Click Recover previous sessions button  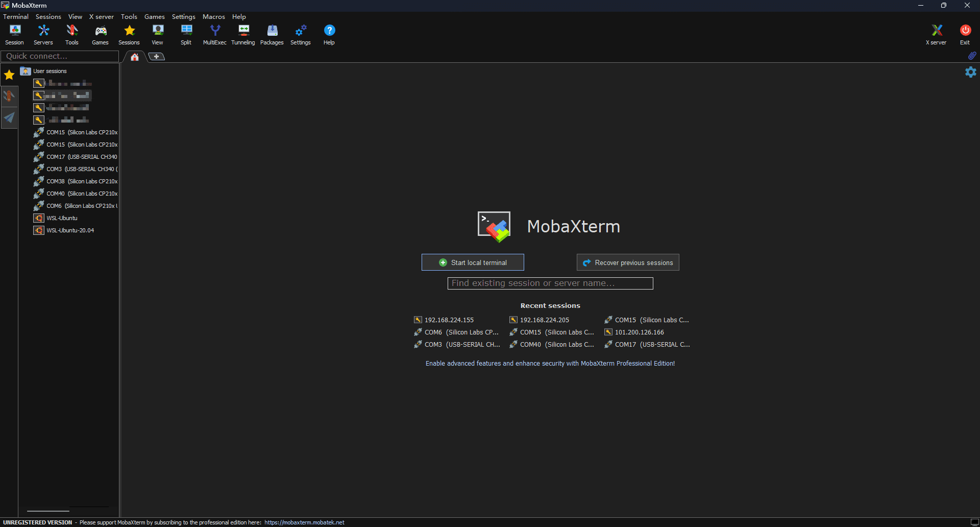coord(628,262)
